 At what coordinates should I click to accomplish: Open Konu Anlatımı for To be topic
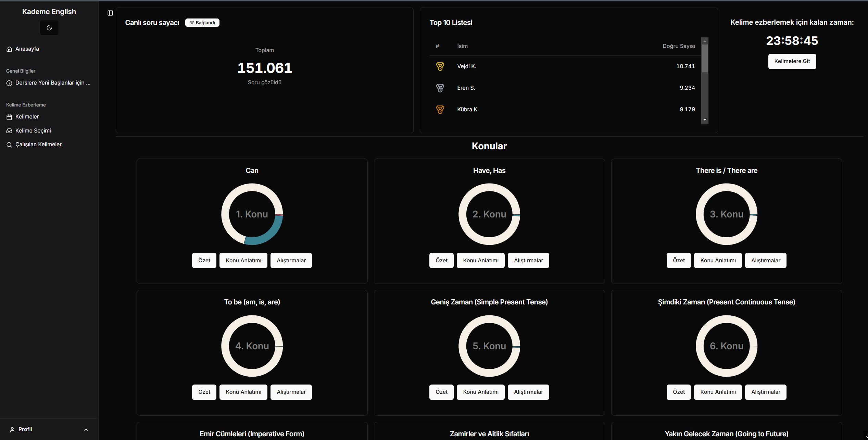pyautogui.click(x=243, y=392)
